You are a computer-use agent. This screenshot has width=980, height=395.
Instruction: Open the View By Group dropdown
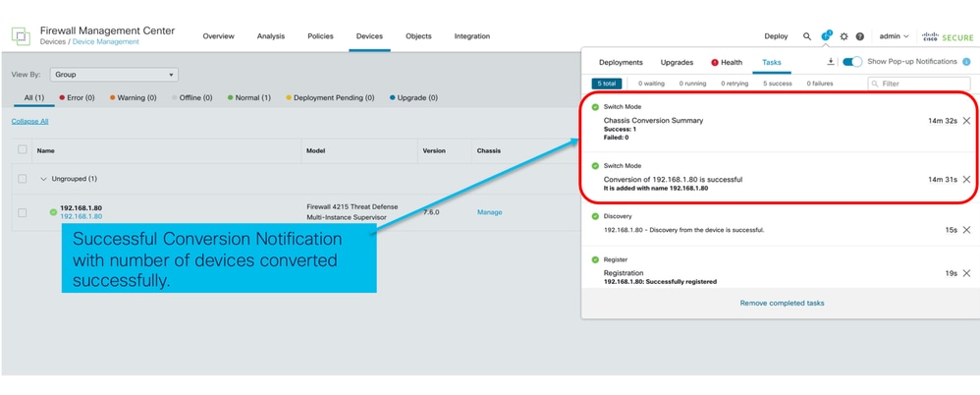click(x=114, y=75)
